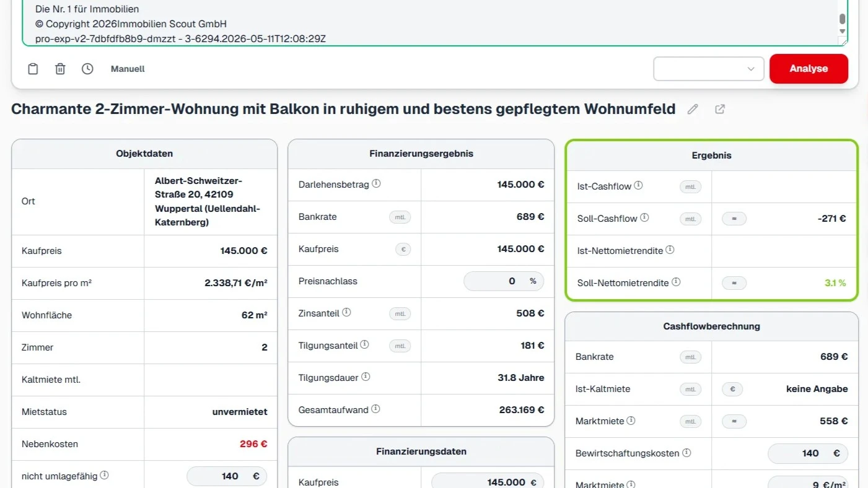Viewport: 868px width, 488px height.
Task: Toggle the ≈ pill in the Soll-Nettomietrendite row
Action: tap(734, 283)
